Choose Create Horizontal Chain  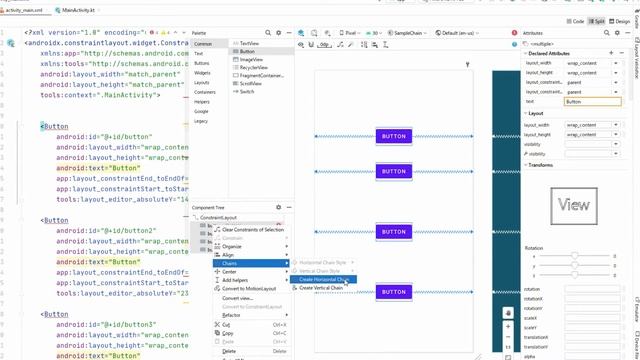pyautogui.click(x=323, y=279)
